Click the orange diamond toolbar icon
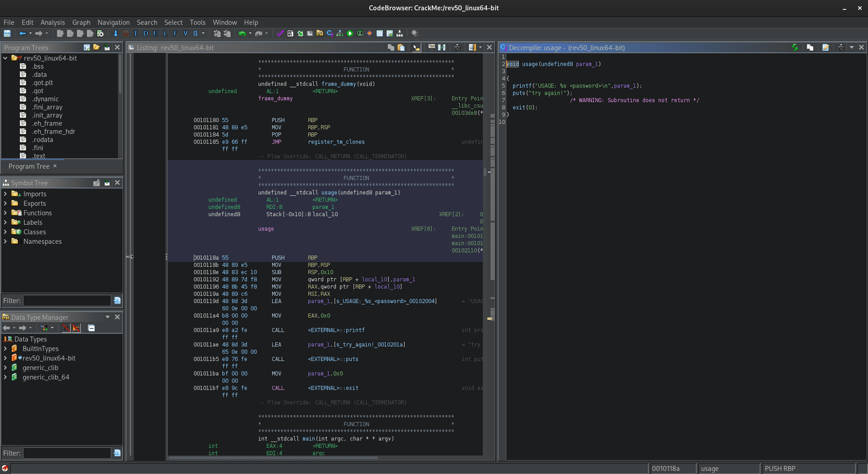 click(369, 34)
